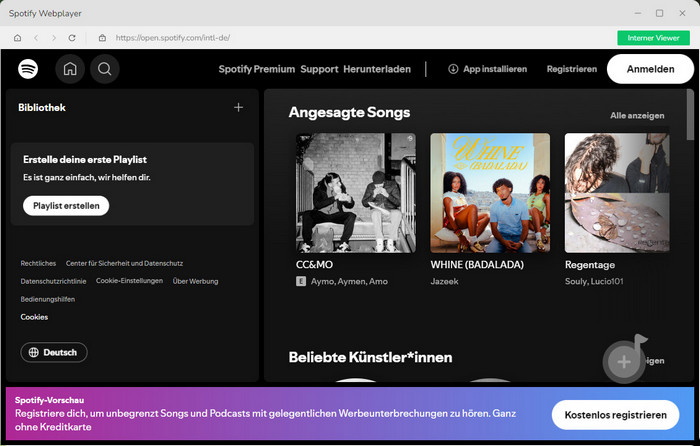
Task: Open the Über Werbung link
Action: [x=196, y=281]
